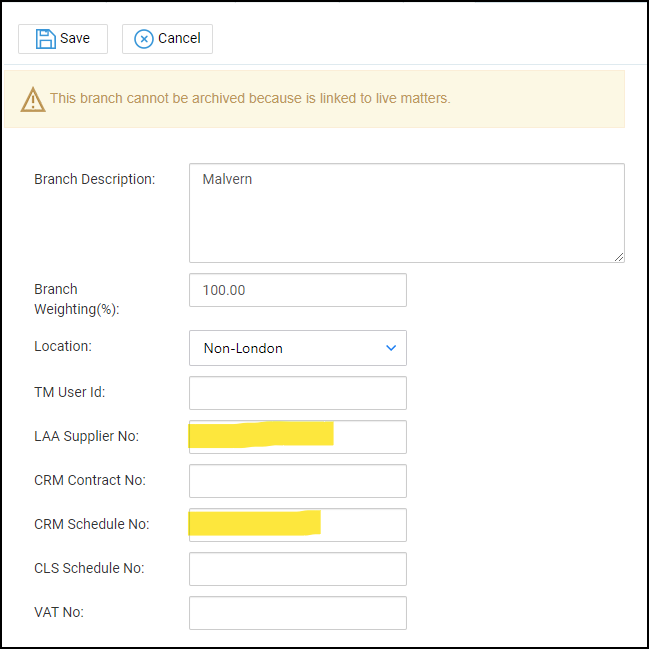Screen dimensions: 649x649
Task: Expand the Location chevron arrow
Action: click(x=390, y=348)
